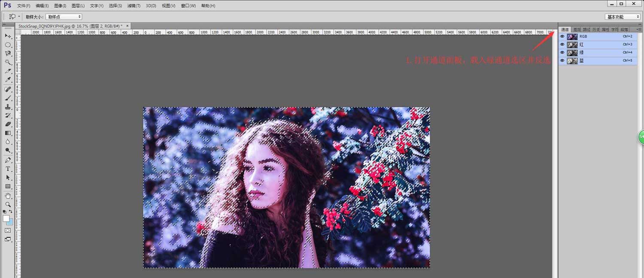Select the Healing Brush tool
This screenshot has height=278, width=644.
(8, 89)
